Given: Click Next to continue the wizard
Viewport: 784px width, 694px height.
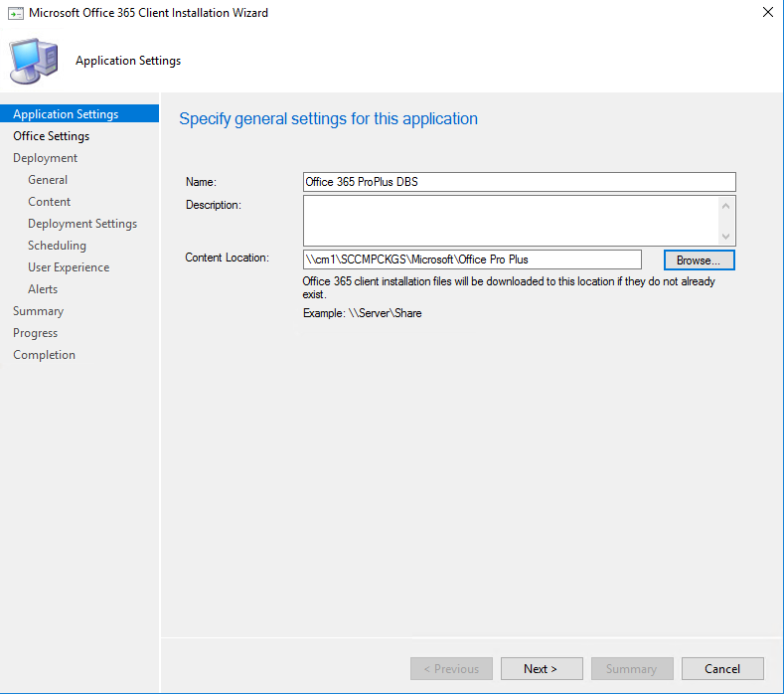Looking at the screenshot, I should tap(541, 669).
